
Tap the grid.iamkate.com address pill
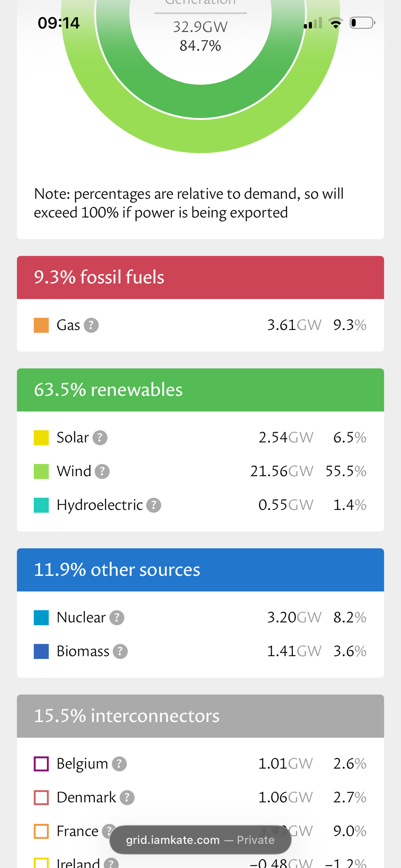click(x=200, y=840)
